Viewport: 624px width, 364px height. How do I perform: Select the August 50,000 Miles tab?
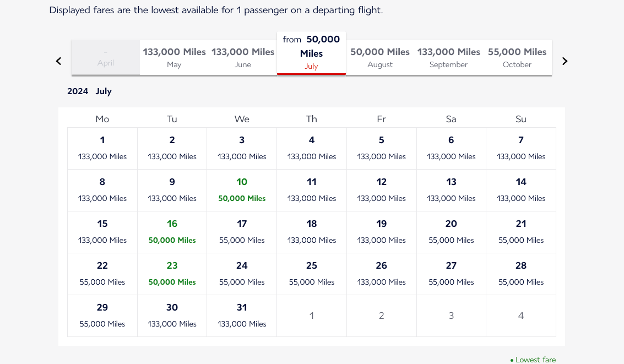coord(380,58)
